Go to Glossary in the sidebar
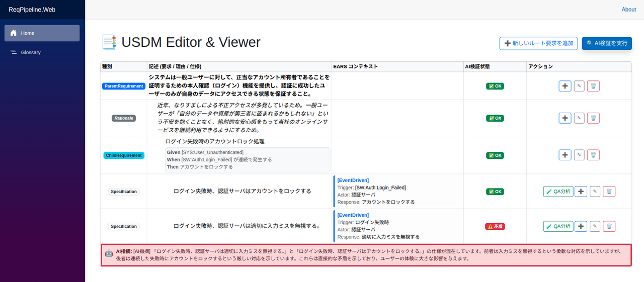The image size is (644, 282). pos(31,52)
